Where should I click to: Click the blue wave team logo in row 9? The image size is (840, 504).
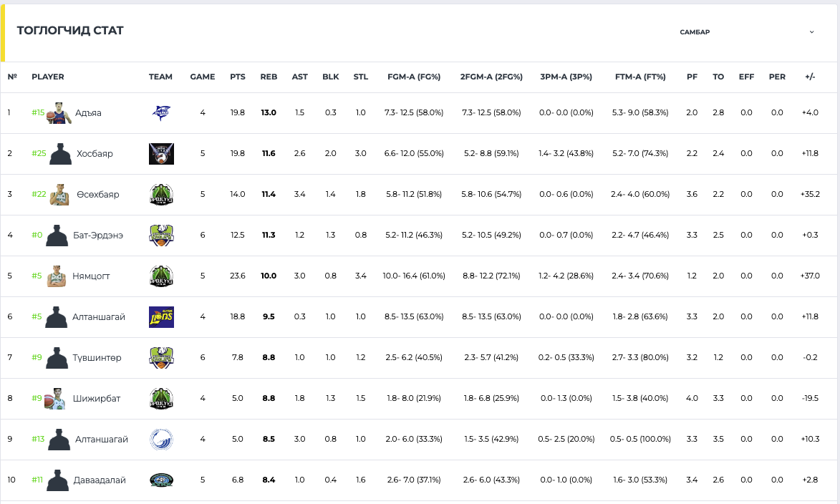(161, 440)
